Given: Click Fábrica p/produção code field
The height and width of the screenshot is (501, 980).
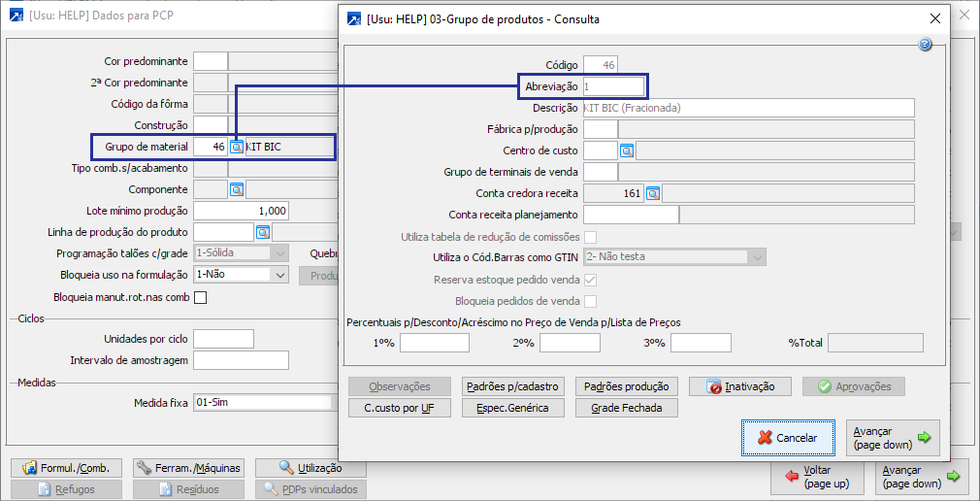Looking at the screenshot, I should click(601, 129).
